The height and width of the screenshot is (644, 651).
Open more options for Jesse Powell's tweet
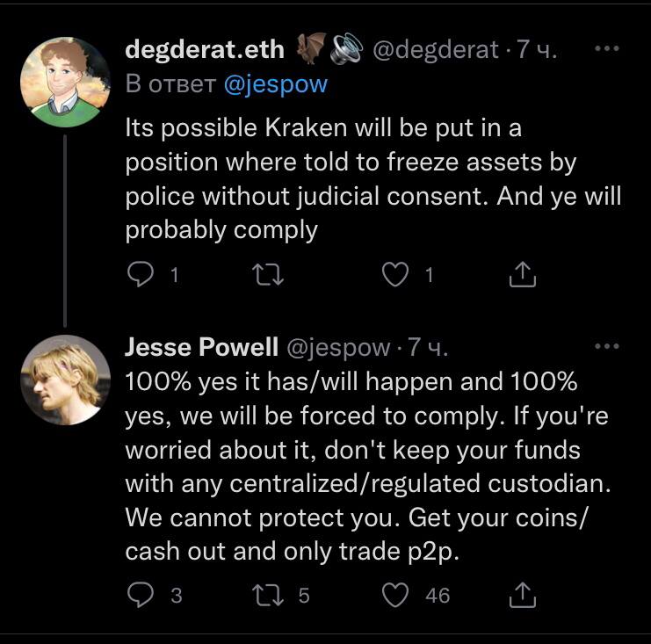607,346
